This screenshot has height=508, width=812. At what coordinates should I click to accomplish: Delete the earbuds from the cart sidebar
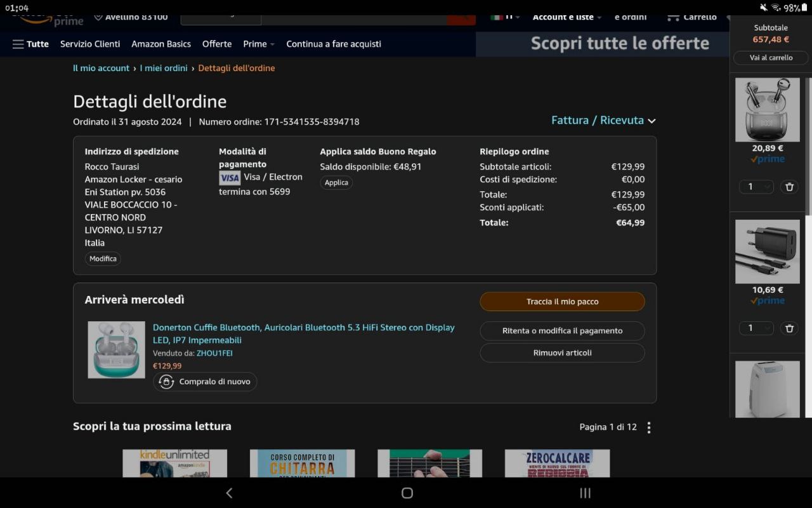pyautogui.click(x=789, y=187)
